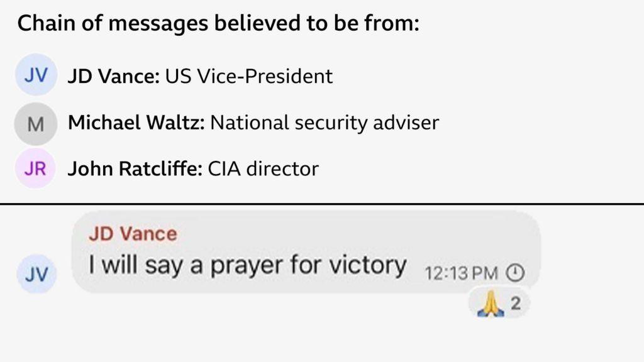
Task: Click the John Ratcliffe name in legend
Action: (132, 168)
